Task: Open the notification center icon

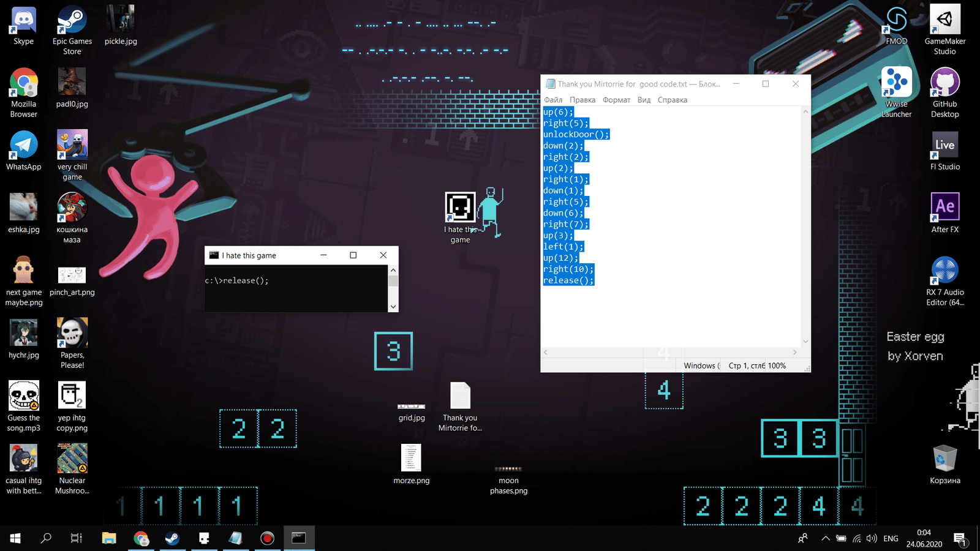Action: point(960,539)
